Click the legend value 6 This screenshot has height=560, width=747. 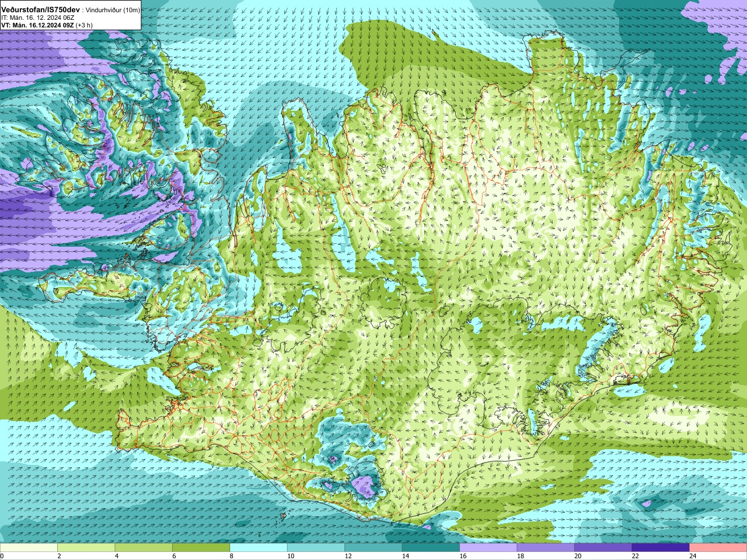174,556
